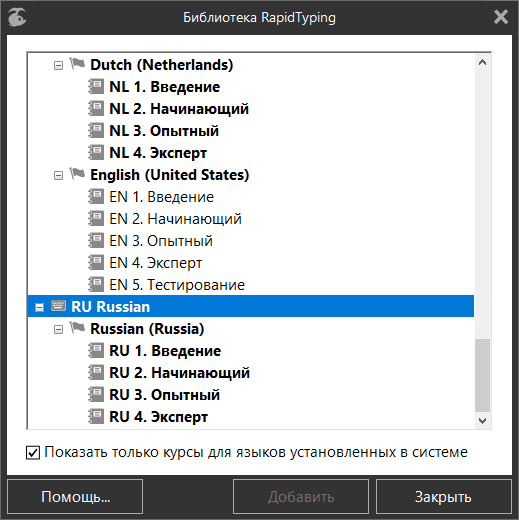Select the course RU 3. Опытный
The image size is (519, 520).
point(165,395)
